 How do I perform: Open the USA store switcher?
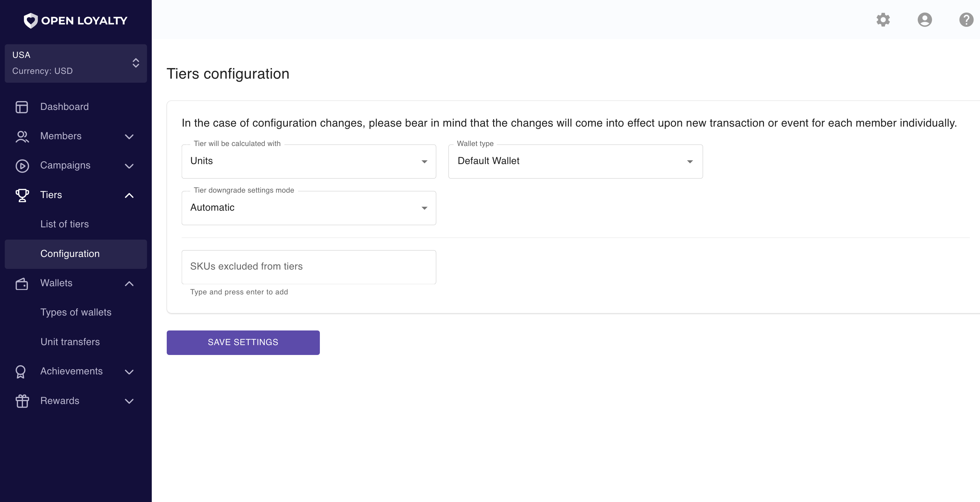click(76, 63)
